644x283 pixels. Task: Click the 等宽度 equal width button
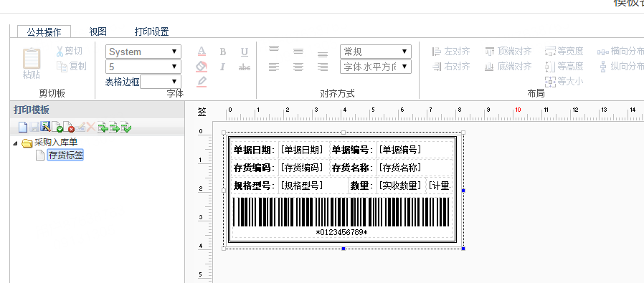point(564,52)
